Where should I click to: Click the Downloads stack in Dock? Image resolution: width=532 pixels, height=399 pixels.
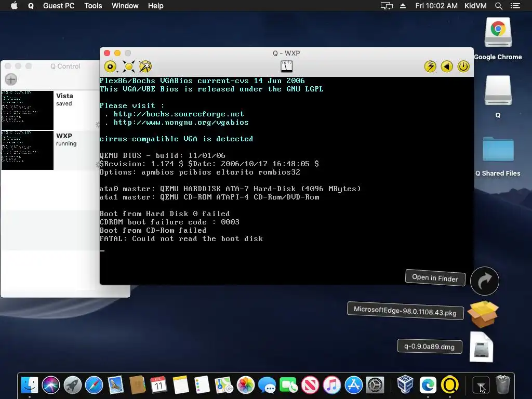(481, 385)
